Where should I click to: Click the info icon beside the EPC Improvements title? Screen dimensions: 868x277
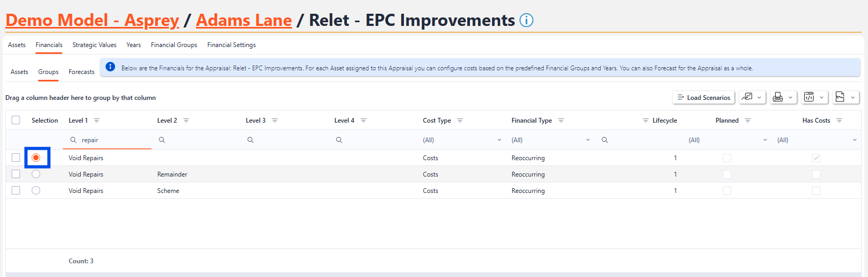[x=526, y=20]
